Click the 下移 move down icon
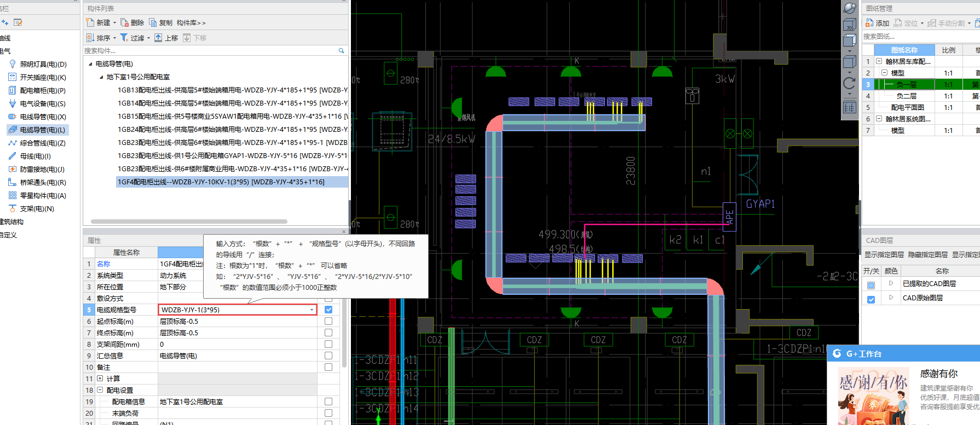Viewport: 980px width, 425px height. (x=187, y=37)
